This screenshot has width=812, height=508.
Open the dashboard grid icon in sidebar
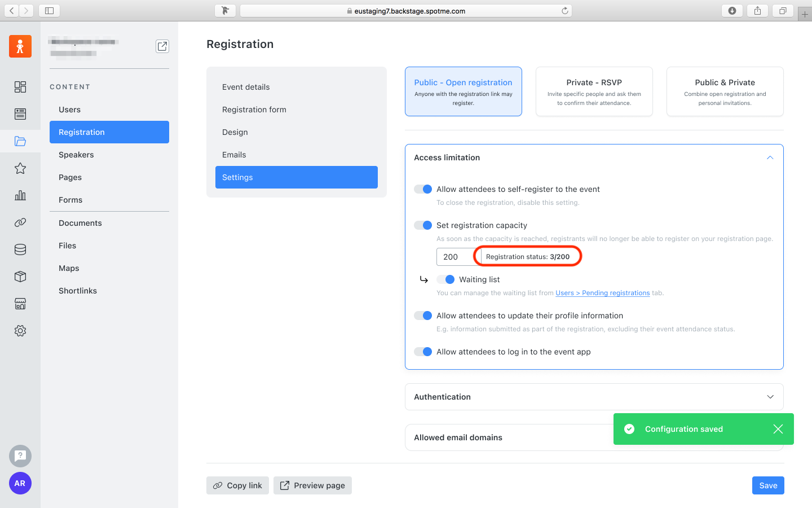pos(20,87)
